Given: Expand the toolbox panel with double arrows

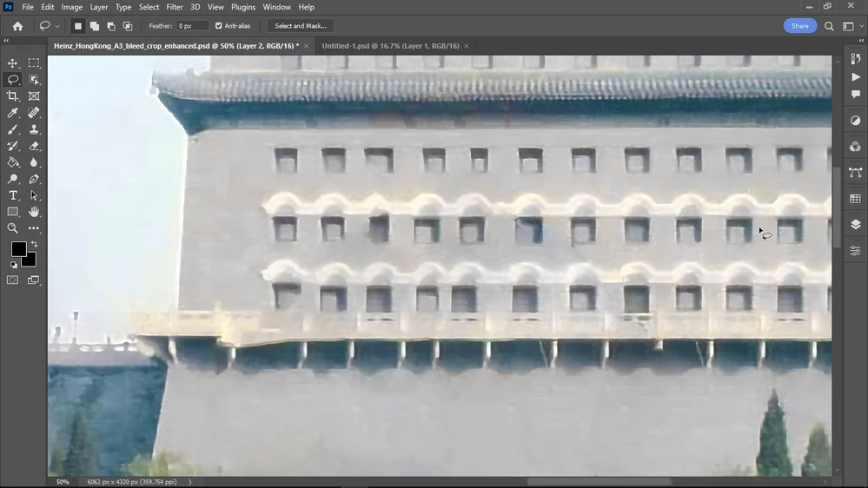Looking at the screenshot, I should 6,41.
